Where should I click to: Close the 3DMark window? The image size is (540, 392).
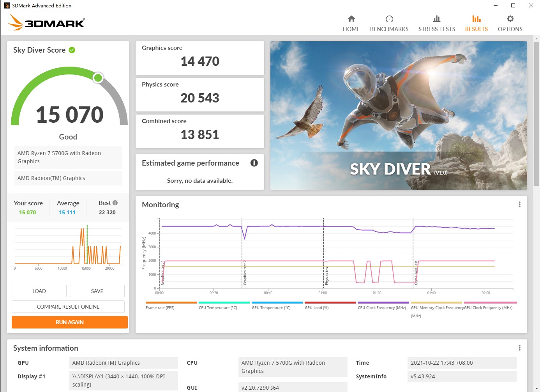531,5
